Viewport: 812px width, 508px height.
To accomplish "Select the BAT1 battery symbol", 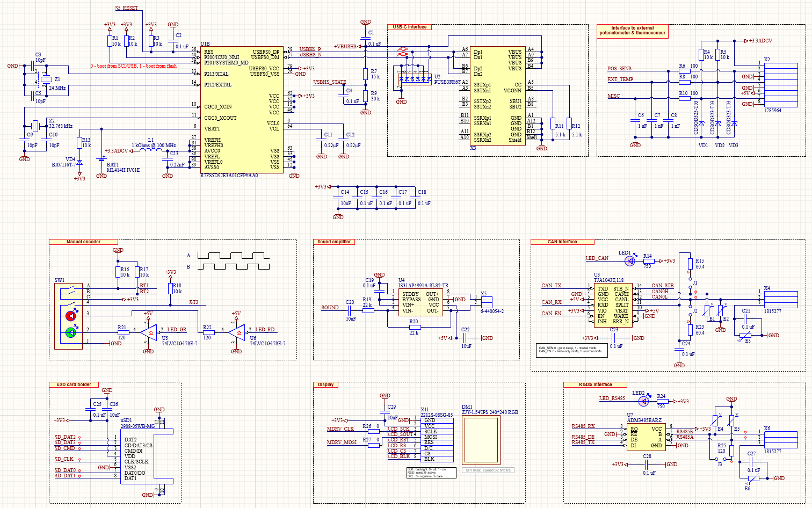I will 102,159.
